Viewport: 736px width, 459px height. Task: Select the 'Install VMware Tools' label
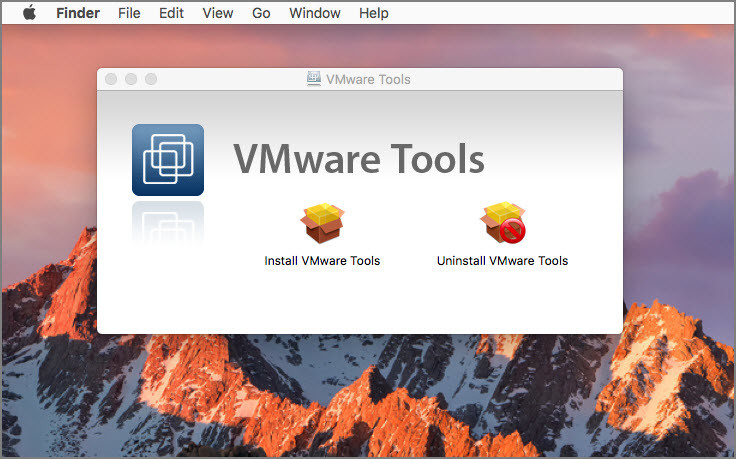click(x=322, y=261)
